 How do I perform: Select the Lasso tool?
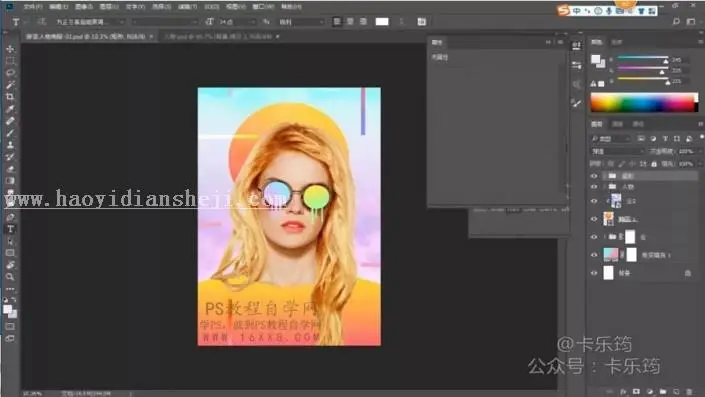10,73
